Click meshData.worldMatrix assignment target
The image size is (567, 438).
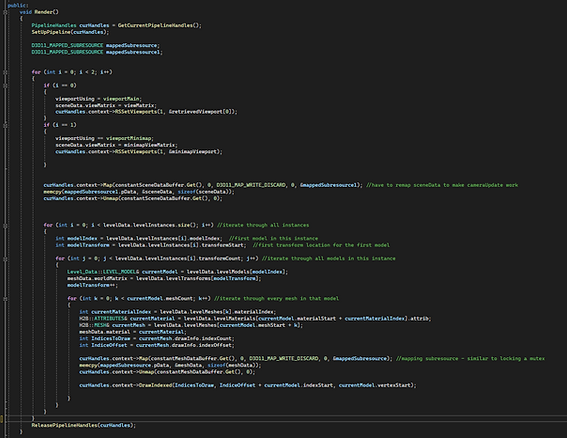pyautogui.click(x=97, y=278)
